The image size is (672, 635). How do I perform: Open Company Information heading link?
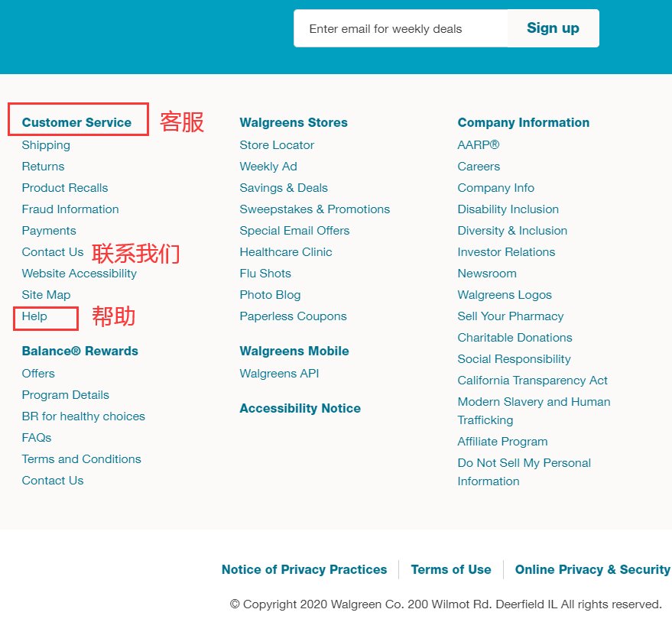click(524, 122)
